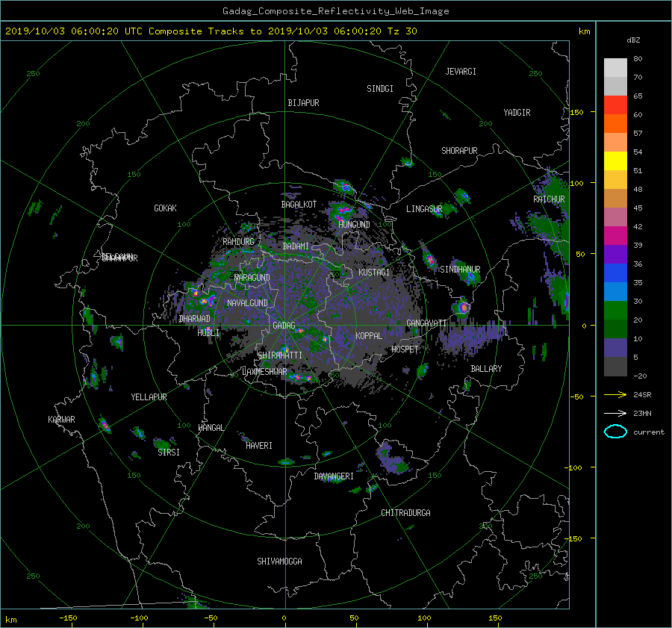The height and width of the screenshot is (628, 672).
Task: Click the LINGASUR city label
Action: click(x=424, y=209)
